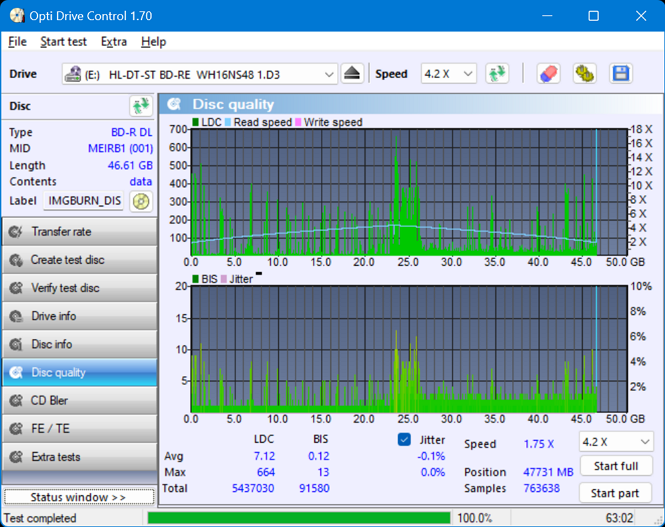Click the refresh drive speed icon

(x=497, y=74)
